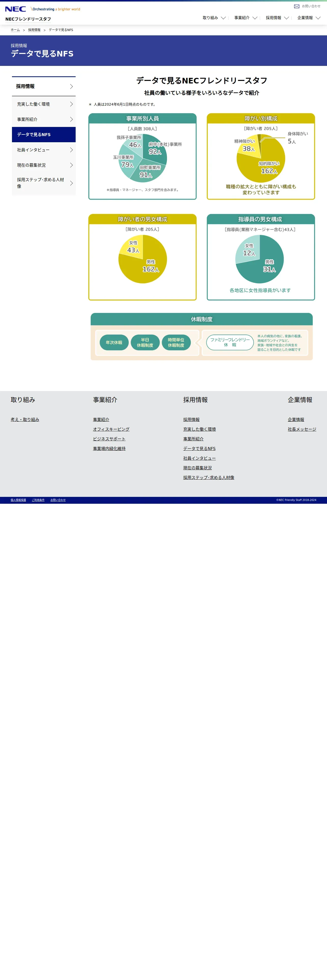The height and width of the screenshot is (980, 327).
Task: Click arrow beside sidebar 採用情報
Action: point(71,86)
